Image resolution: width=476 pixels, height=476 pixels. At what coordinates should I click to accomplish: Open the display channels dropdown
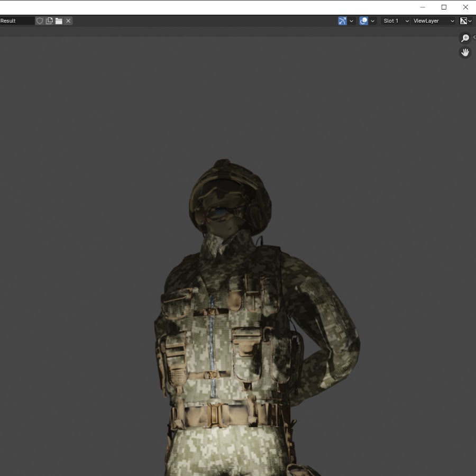466,21
